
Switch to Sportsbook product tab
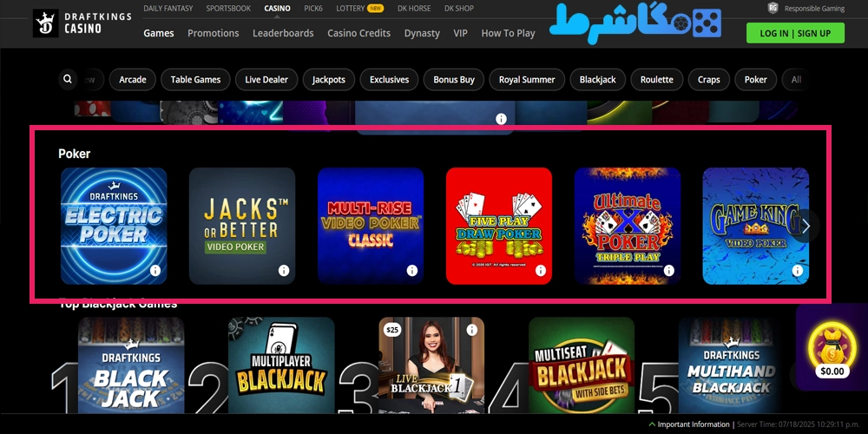228,9
